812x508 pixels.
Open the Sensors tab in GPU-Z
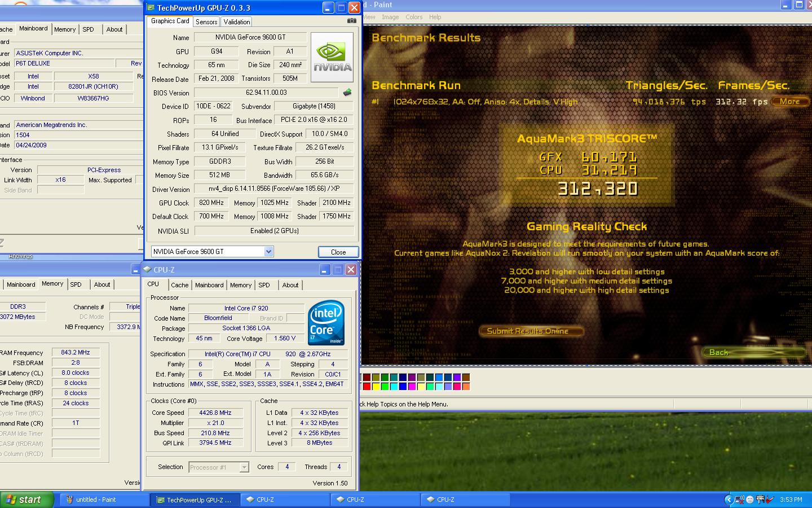coord(206,22)
